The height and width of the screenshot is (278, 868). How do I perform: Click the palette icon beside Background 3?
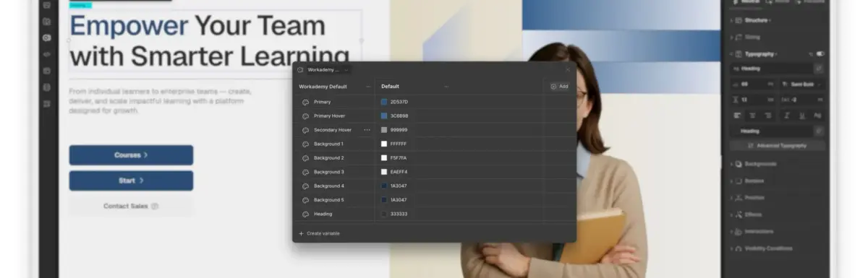305,172
